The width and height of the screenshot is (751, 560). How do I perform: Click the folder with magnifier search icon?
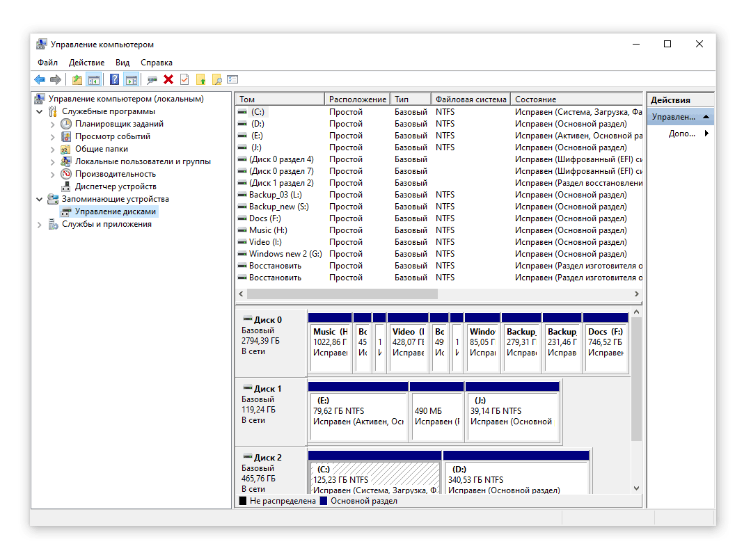point(217,79)
